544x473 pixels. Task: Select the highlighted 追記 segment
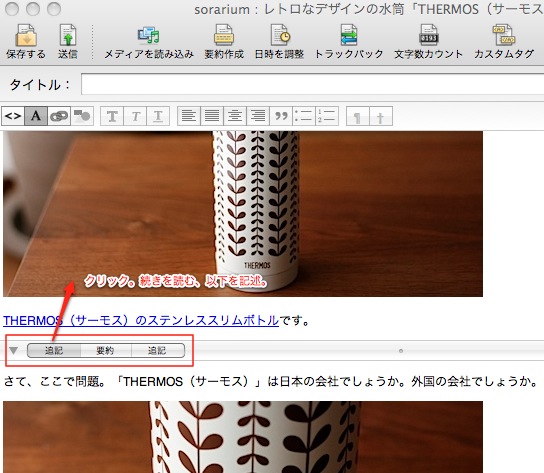[54, 350]
